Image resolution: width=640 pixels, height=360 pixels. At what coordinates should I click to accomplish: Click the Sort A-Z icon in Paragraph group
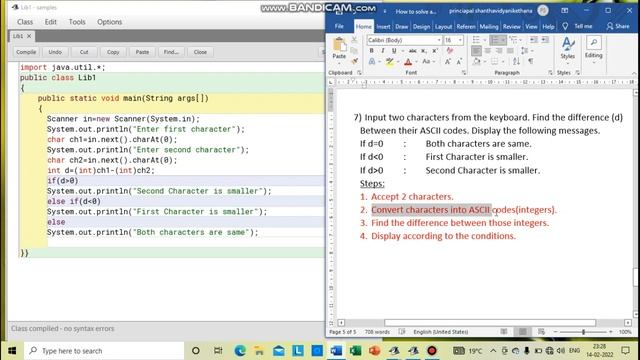click(516, 62)
